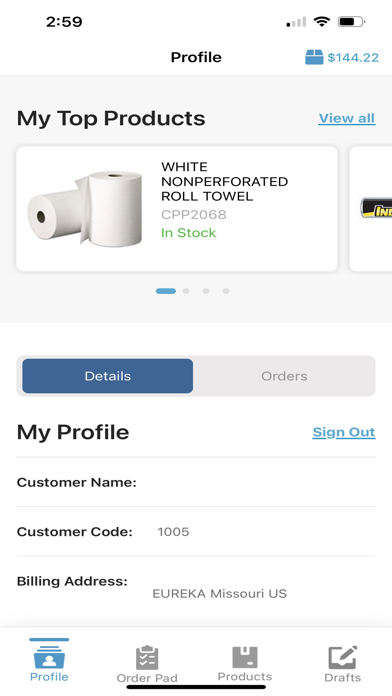Select the active first carousel indicator

(x=166, y=291)
